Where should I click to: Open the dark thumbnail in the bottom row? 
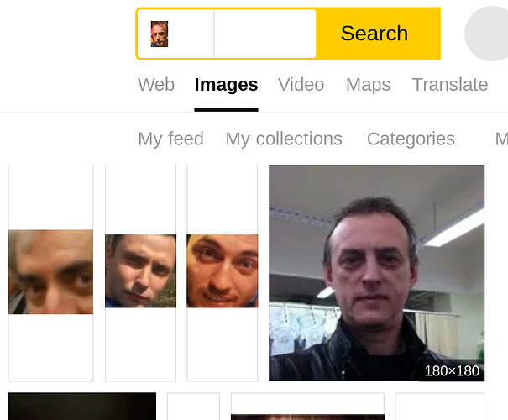pos(82,407)
